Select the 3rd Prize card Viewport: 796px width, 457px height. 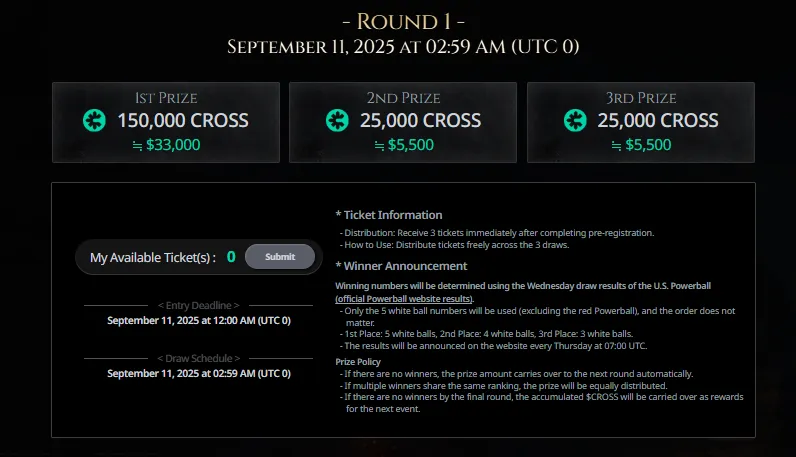click(x=640, y=122)
